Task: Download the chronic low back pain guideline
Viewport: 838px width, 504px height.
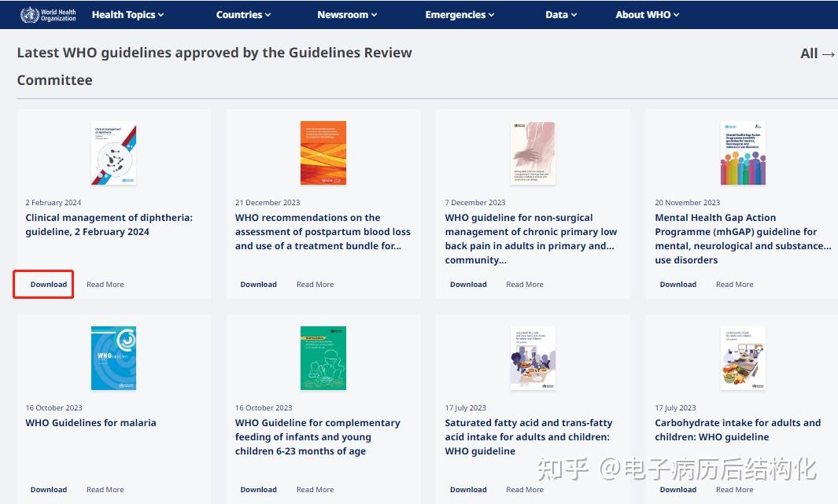Action: click(468, 285)
